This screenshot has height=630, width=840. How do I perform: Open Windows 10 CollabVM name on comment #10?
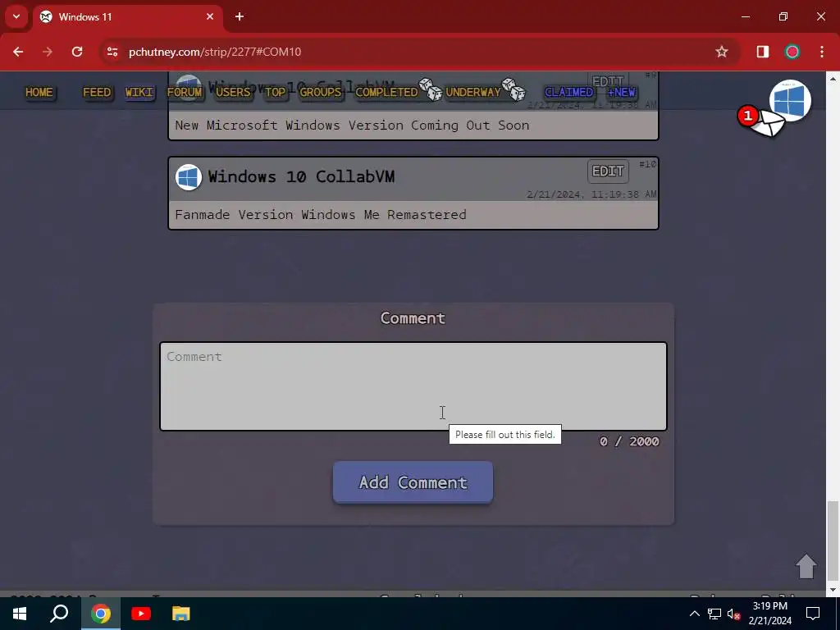(x=301, y=176)
